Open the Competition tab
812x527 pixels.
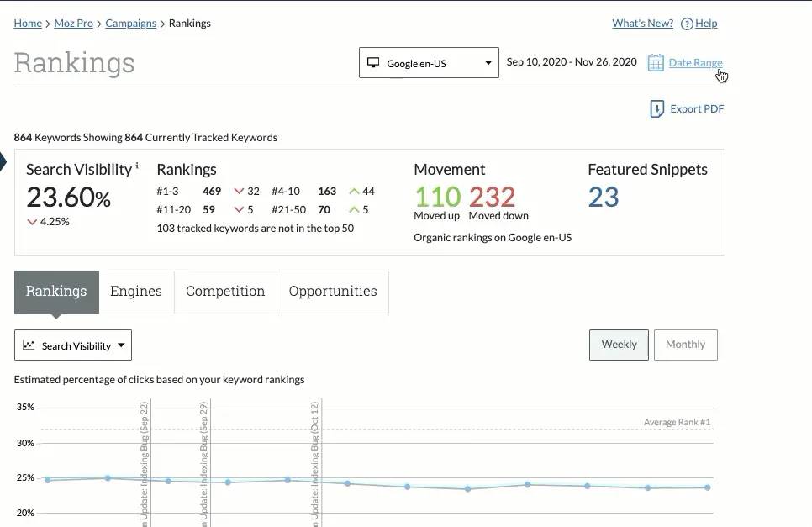tap(225, 292)
